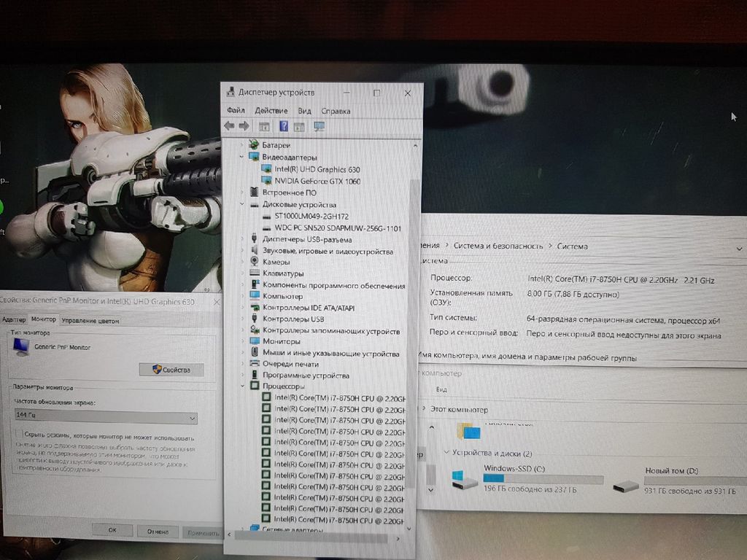Select the Intel(R) UHD Graphics 630 adapter
This screenshot has width=747, height=560.
pyautogui.click(x=317, y=169)
